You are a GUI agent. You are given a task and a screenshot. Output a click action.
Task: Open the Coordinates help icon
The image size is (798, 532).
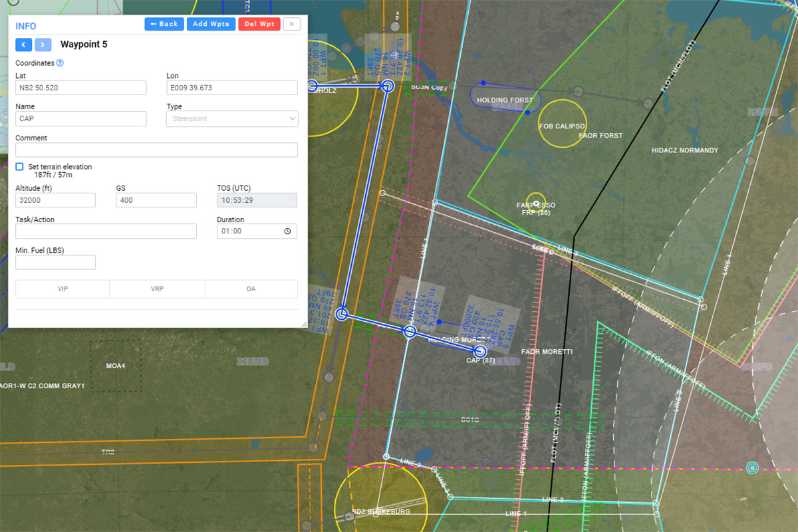[60, 63]
